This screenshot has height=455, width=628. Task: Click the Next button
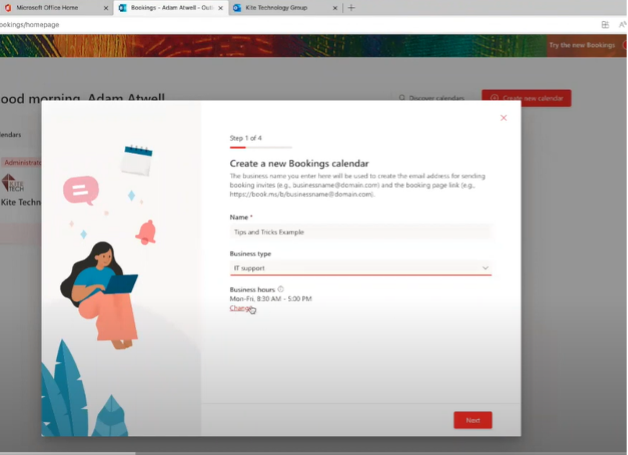point(473,420)
